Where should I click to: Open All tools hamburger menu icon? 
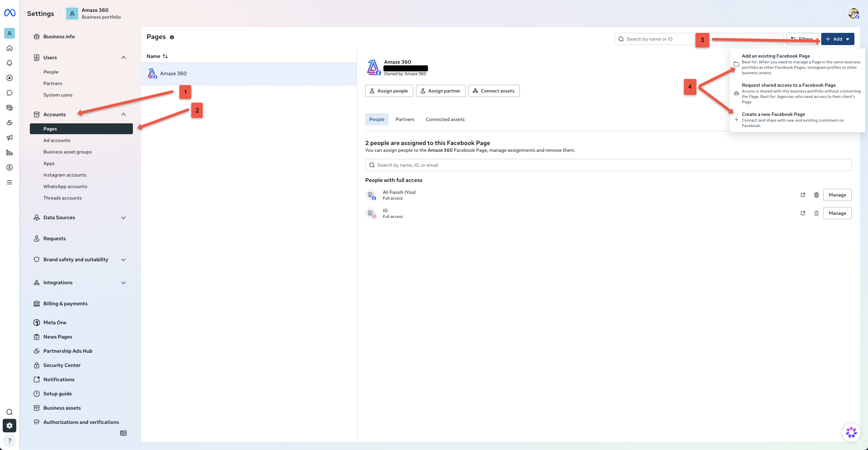[9, 182]
